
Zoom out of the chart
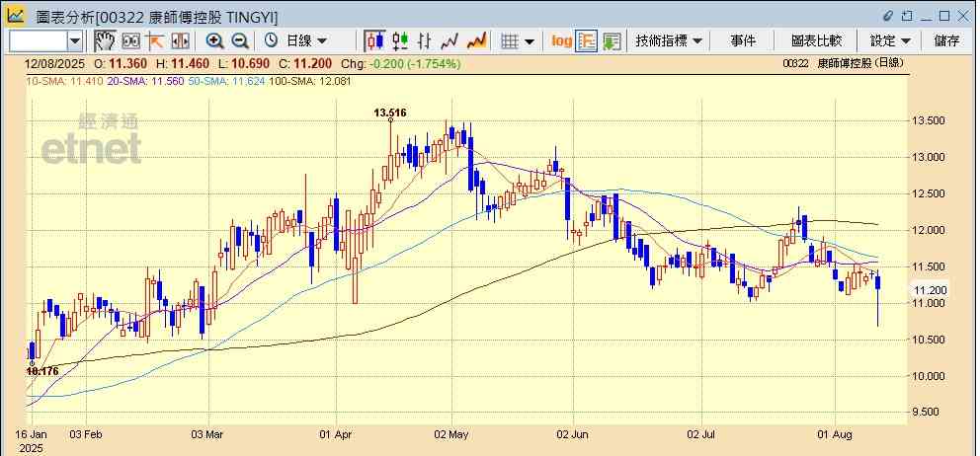[240, 41]
